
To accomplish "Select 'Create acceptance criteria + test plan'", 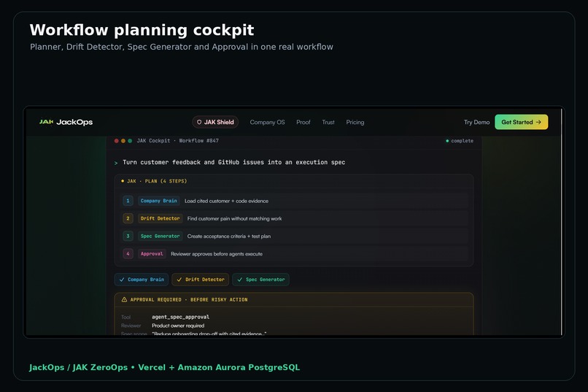I will point(229,237).
